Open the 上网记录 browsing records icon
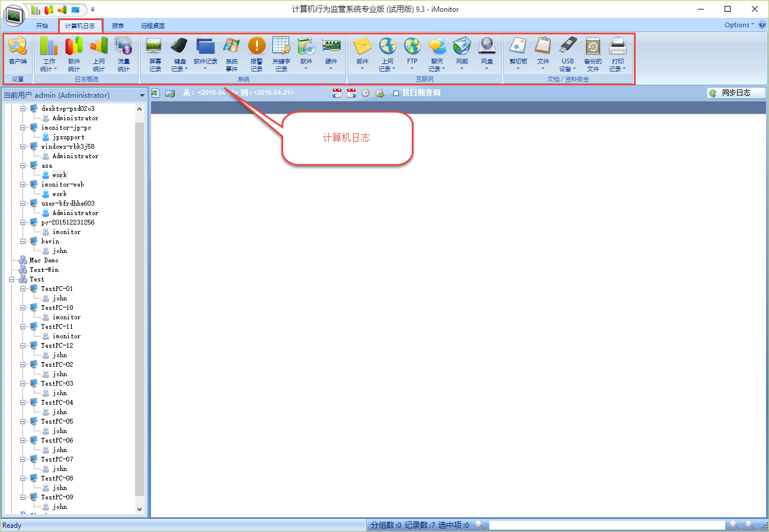 pos(387,54)
